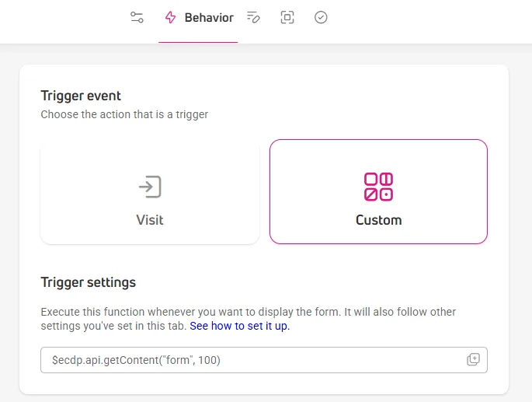Click the "Visit" label text
Viewport: 532px width, 402px height.
150,220
